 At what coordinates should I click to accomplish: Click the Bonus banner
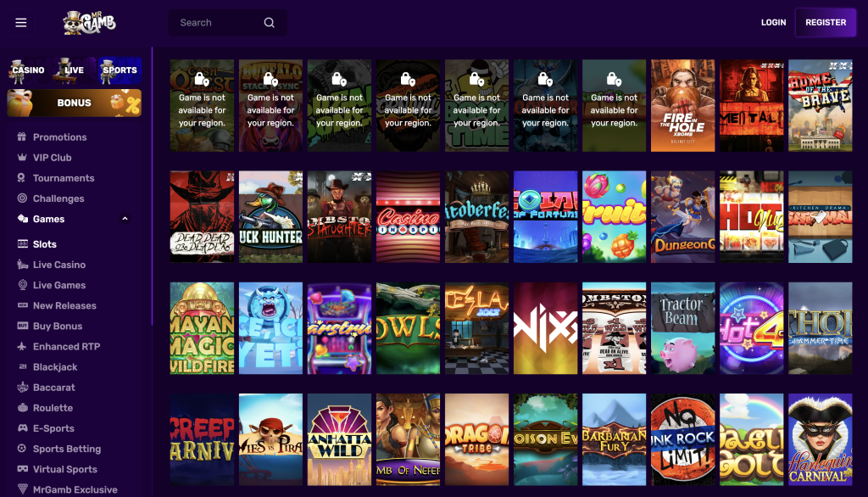[75, 103]
